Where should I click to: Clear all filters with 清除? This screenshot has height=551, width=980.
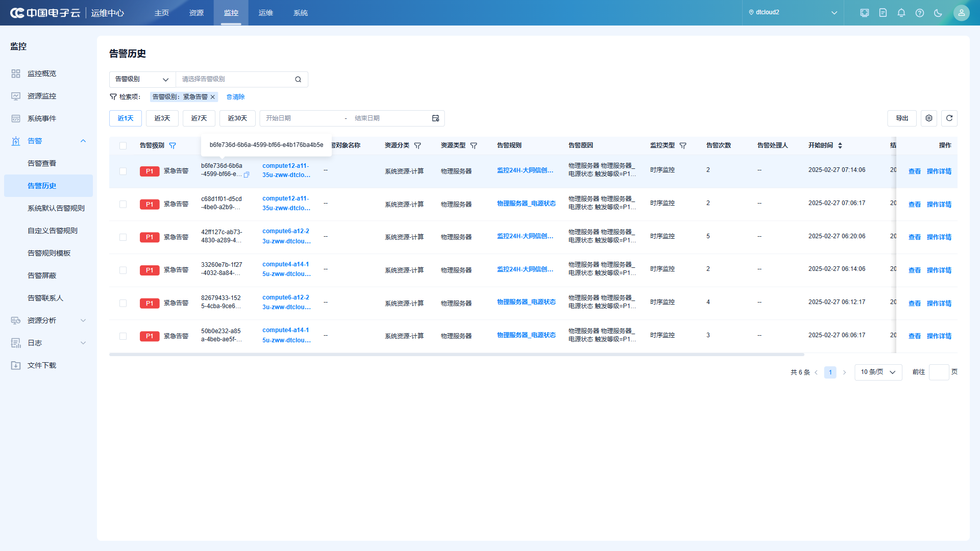pyautogui.click(x=236, y=97)
